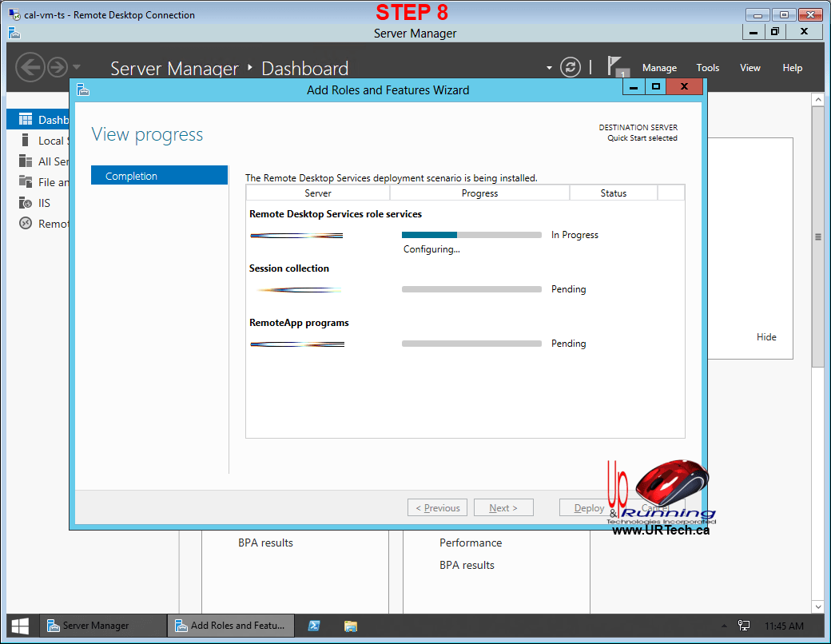The image size is (831, 644).
Task: Open the View menu
Action: [x=749, y=68]
